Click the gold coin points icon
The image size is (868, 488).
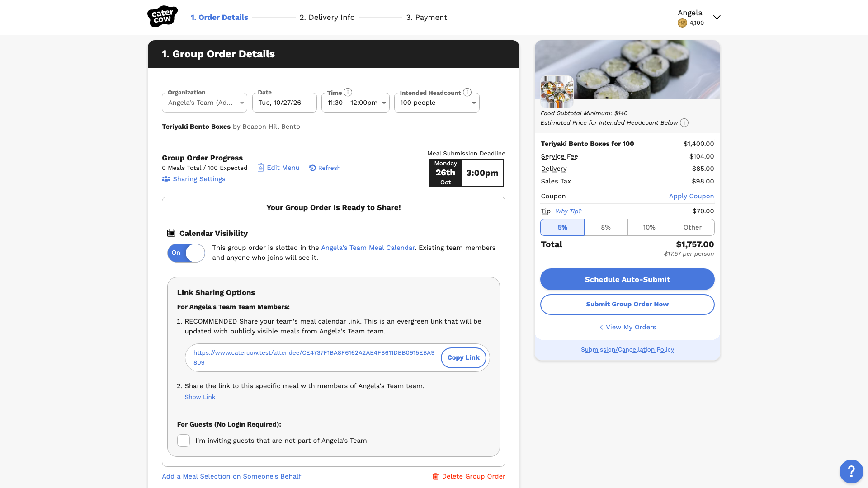click(682, 23)
